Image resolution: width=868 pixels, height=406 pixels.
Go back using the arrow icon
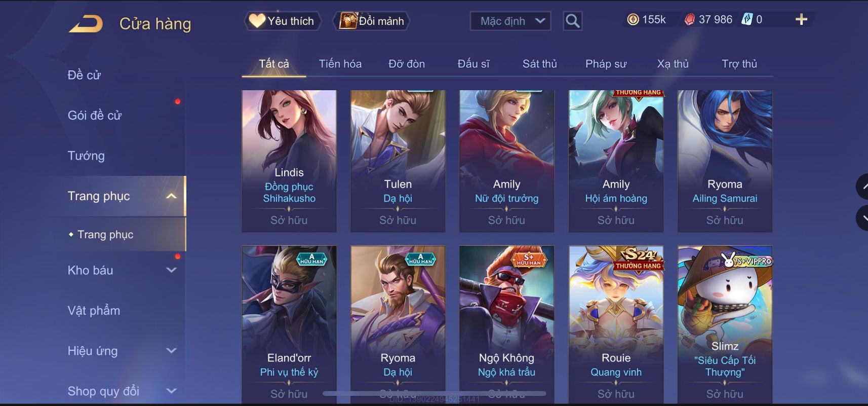coord(86,24)
